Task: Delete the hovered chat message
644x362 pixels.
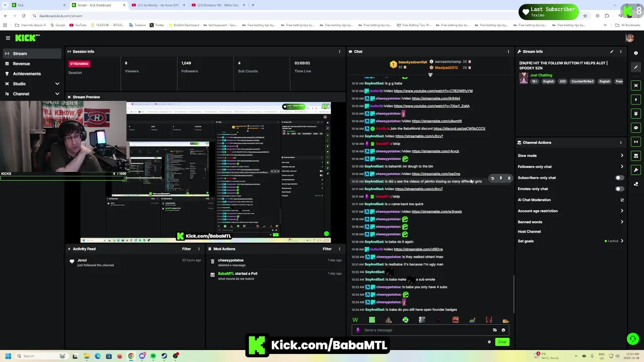Action: click(x=509, y=178)
